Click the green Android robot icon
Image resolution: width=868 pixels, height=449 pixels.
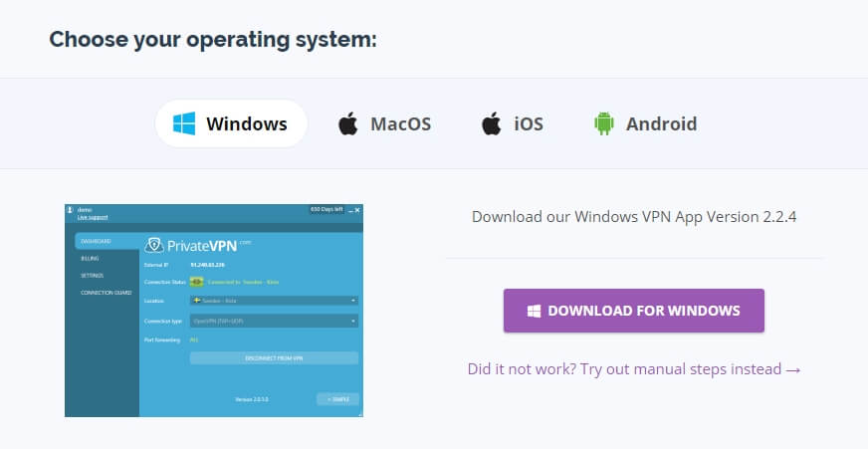click(x=604, y=123)
